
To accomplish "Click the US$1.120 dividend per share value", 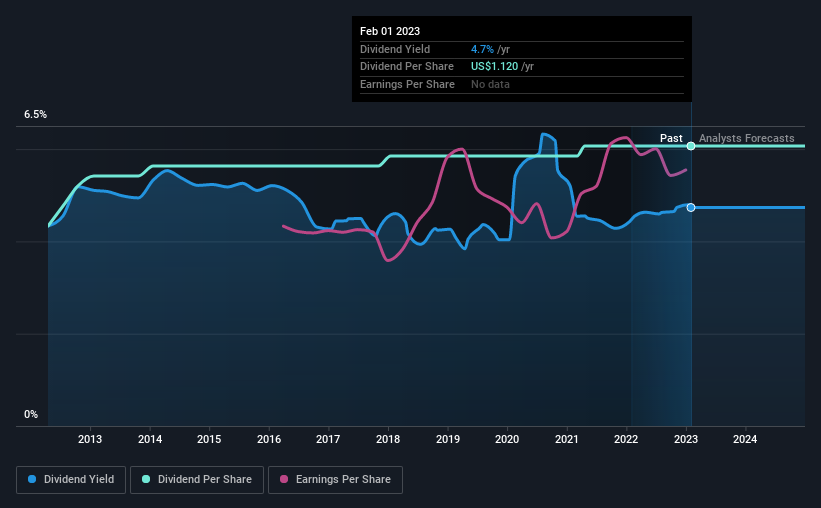I will click(x=494, y=67).
